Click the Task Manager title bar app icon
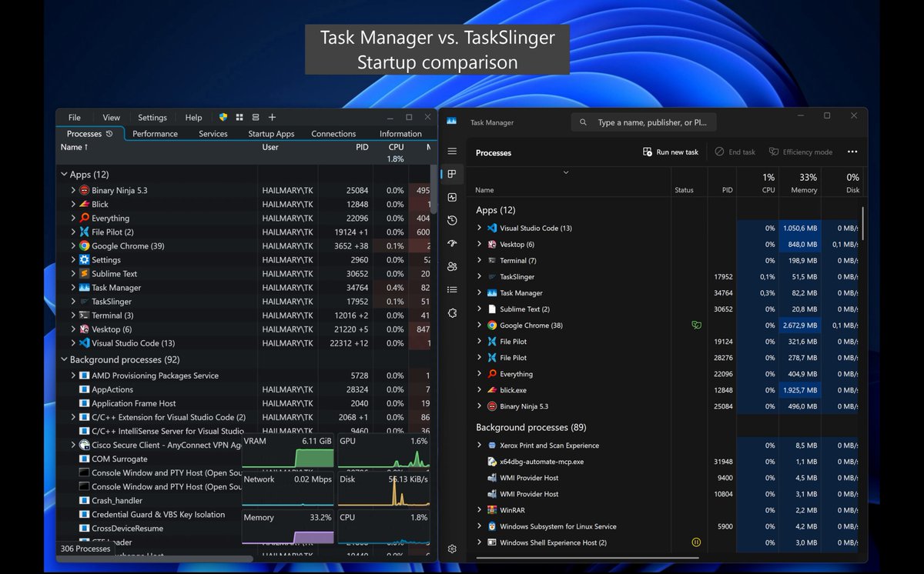The height and width of the screenshot is (574, 924). [x=452, y=122]
